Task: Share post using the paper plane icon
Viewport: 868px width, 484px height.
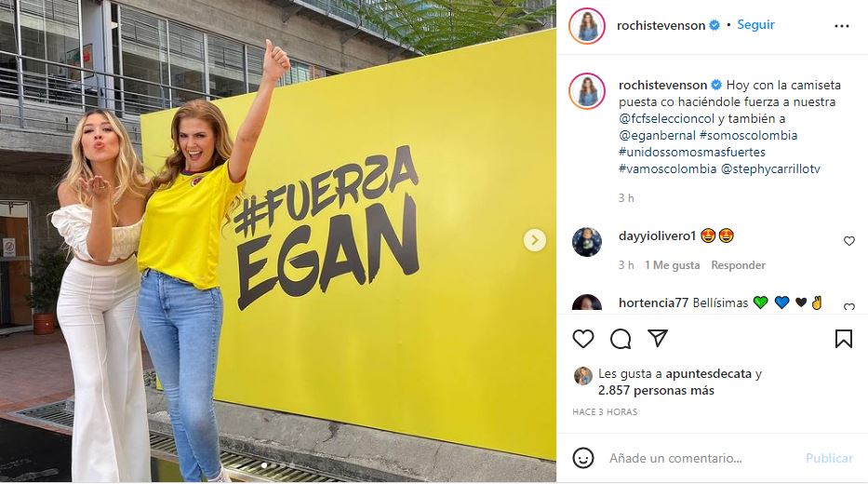Action: pyautogui.click(x=658, y=338)
